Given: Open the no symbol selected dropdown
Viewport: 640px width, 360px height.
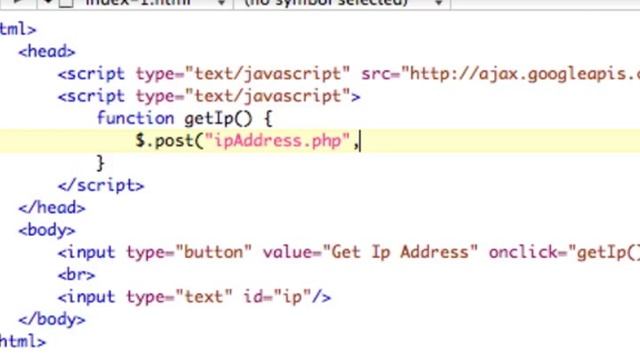Looking at the screenshot, I should click(x=342, y=3).
